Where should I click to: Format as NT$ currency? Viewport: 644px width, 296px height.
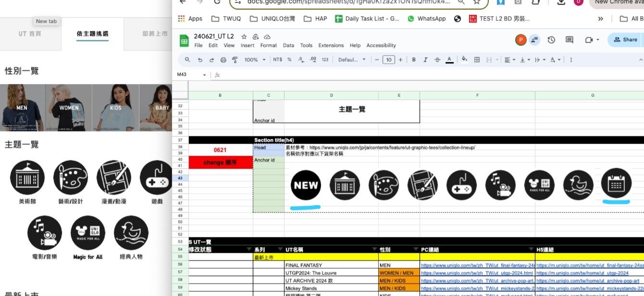coord(277,60)
